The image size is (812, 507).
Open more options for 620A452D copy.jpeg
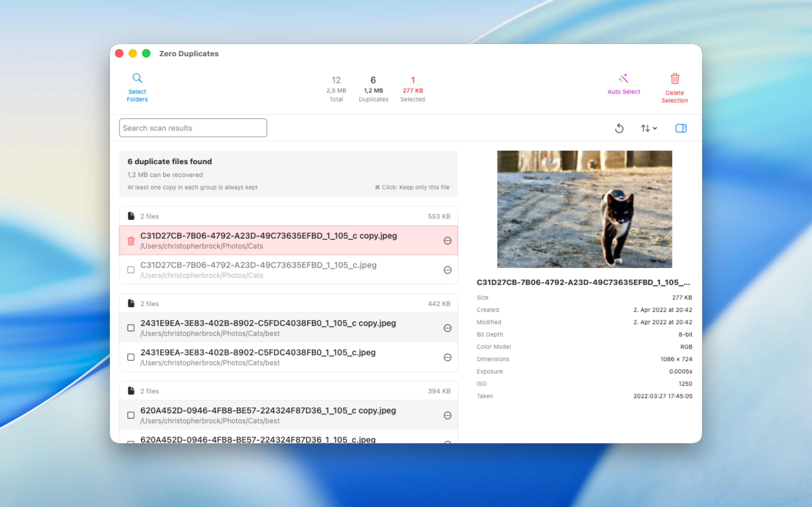(x=447, y=415)
